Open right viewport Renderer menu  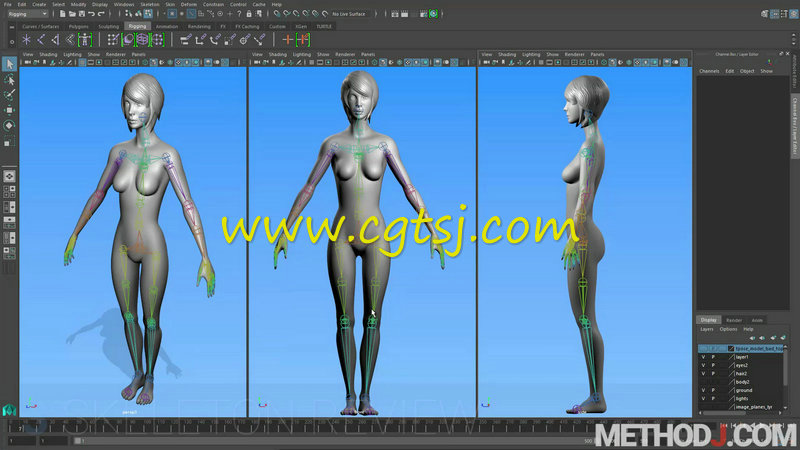[574, 54]
